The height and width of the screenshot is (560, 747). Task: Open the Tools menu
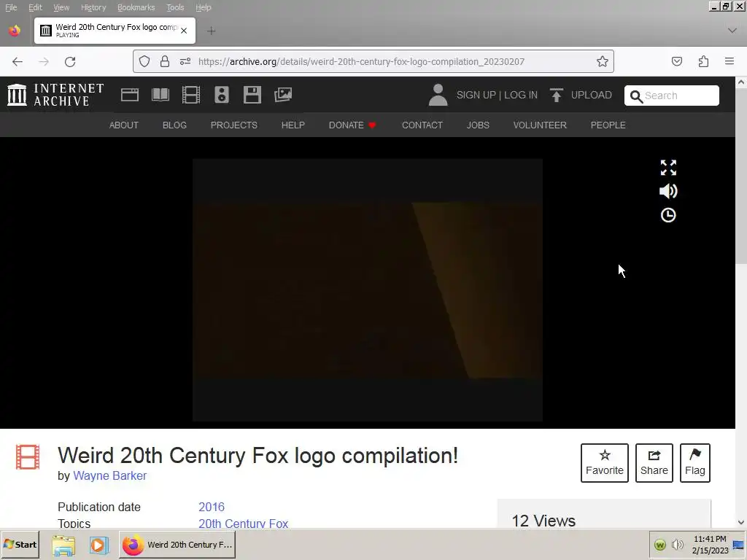click(x=175, y=7)
